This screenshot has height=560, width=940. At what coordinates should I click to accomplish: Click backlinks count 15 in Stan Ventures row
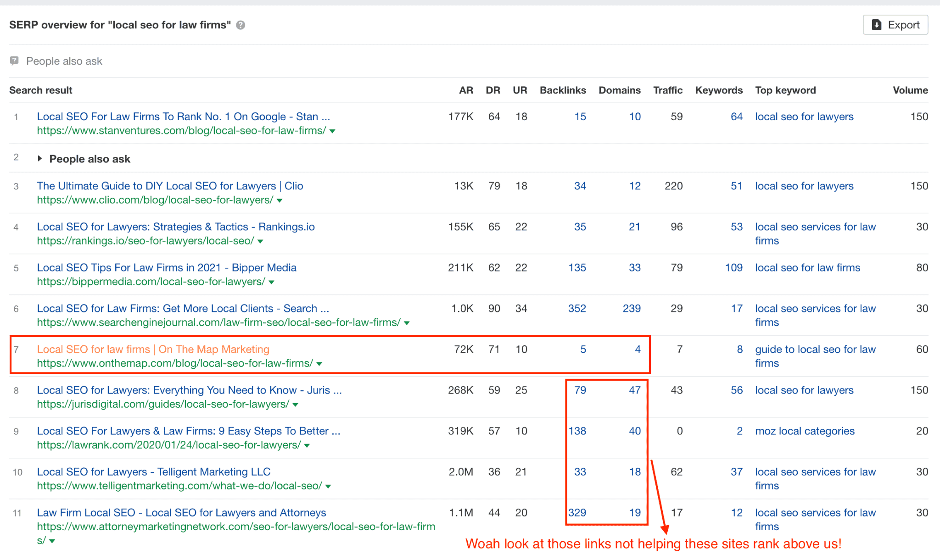[580, 116]
